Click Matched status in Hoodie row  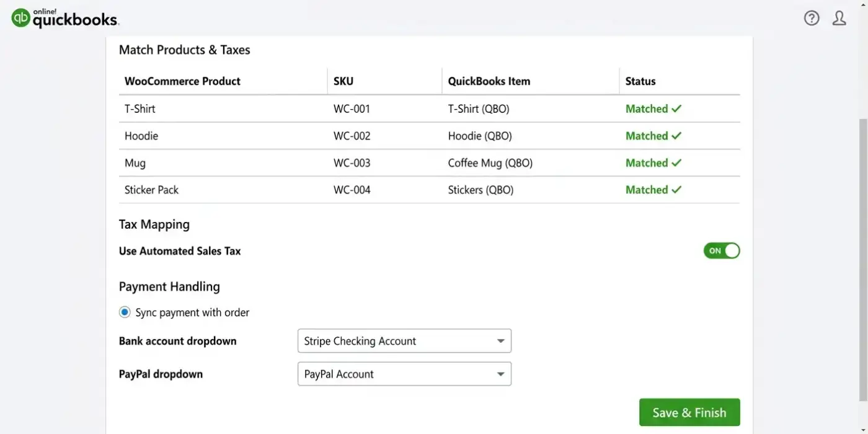click(x=653, y=136)
